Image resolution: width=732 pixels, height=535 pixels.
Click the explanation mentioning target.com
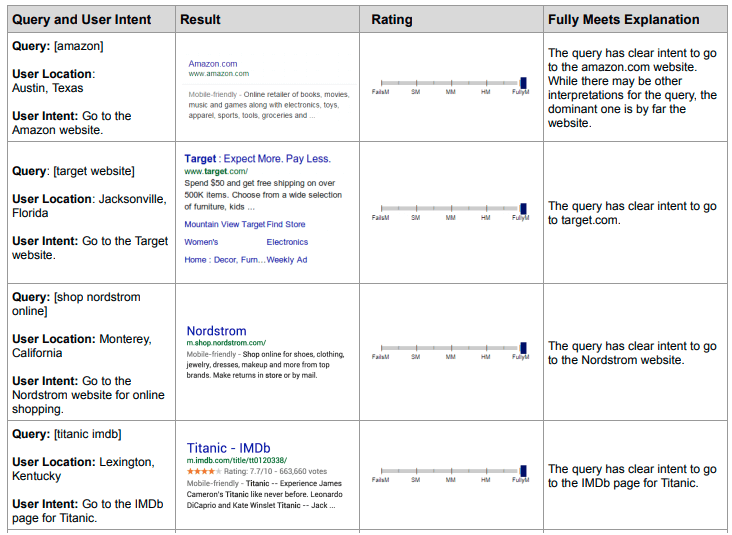(632, 213)
